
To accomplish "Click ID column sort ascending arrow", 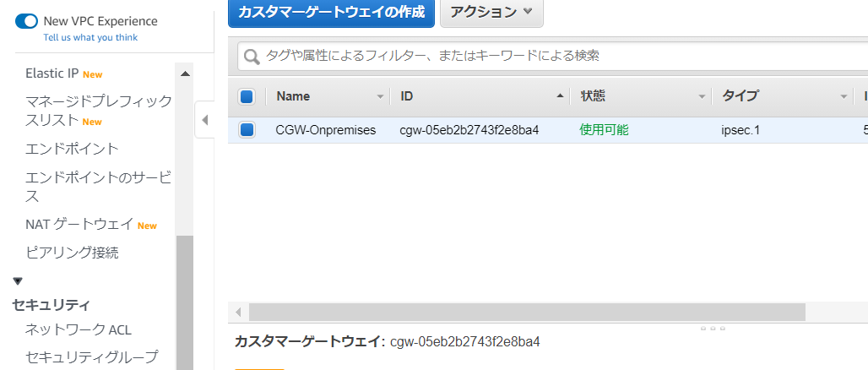I will [x=561, y=97].
